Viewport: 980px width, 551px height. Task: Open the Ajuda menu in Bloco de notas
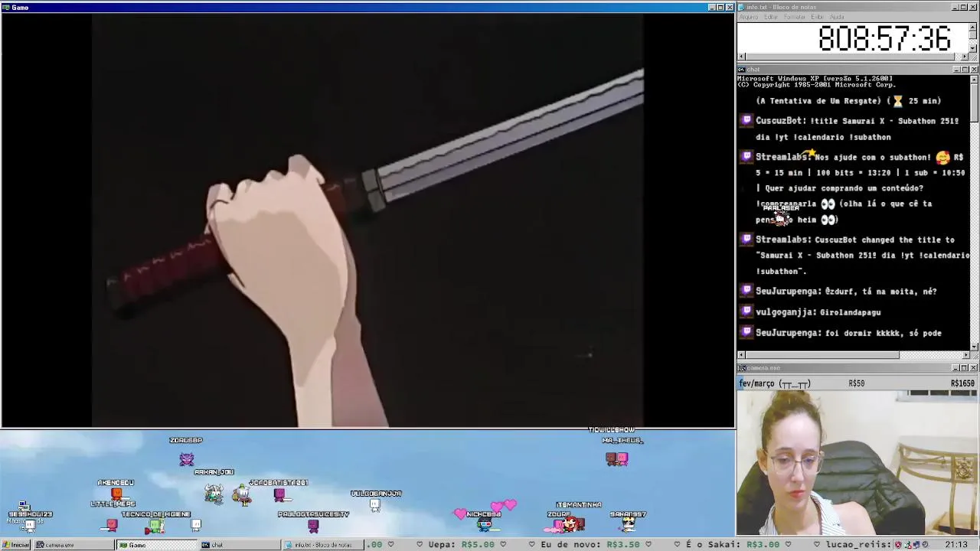tap(837, 17)
